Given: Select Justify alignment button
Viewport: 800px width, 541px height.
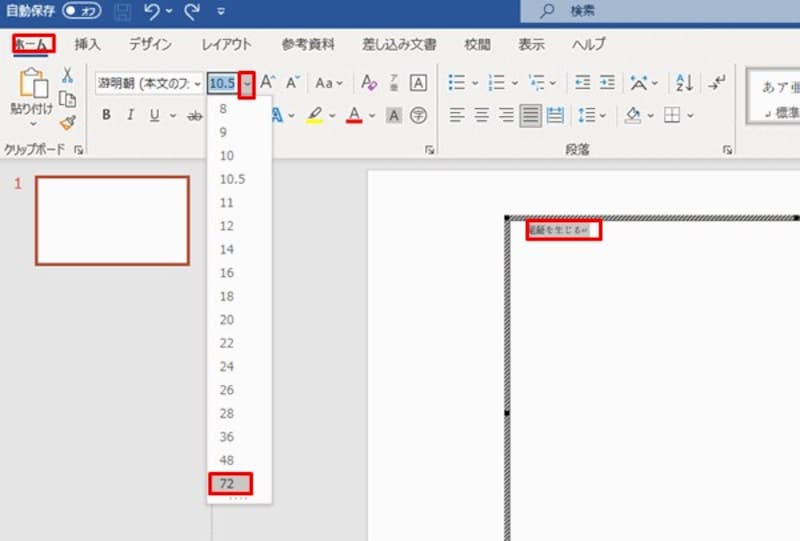Looking at the screenshot, I should (x=531, y=116).
